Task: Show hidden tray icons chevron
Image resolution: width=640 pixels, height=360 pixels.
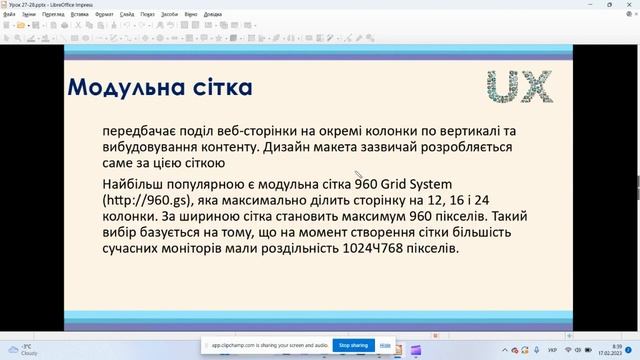Action: tap(504, 350)
